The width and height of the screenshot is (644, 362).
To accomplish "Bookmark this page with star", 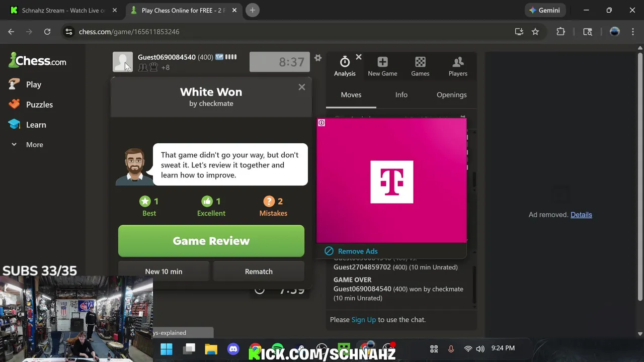I will point(535,32).
